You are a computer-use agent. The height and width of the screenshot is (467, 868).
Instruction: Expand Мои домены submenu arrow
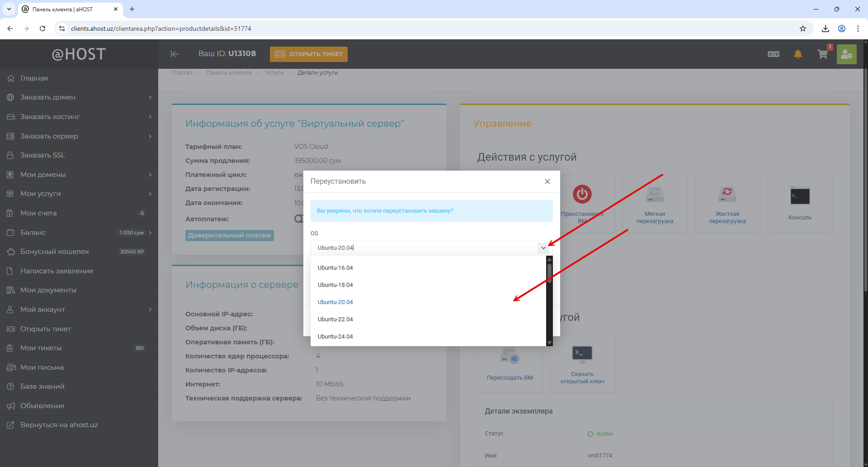(x=150, y=175)
